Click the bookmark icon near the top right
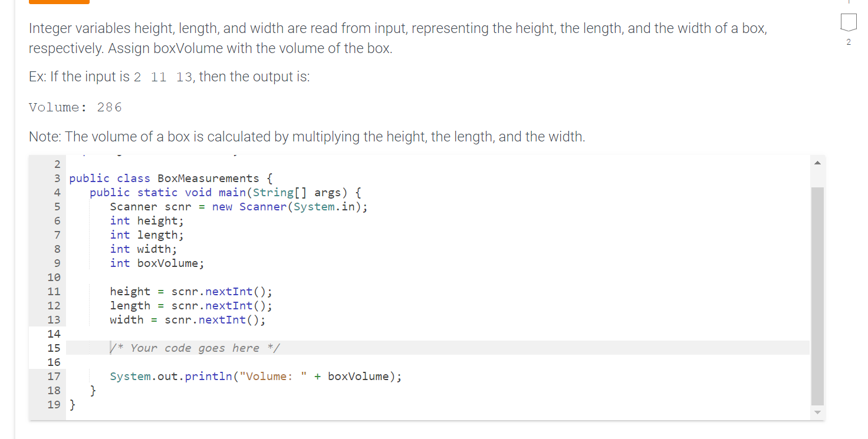The width and height of the screenshot is (868, 439). [848, 22]
